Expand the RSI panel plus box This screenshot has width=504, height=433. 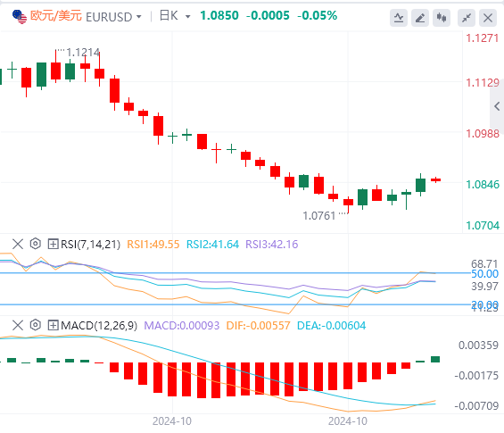click(53, 244)
